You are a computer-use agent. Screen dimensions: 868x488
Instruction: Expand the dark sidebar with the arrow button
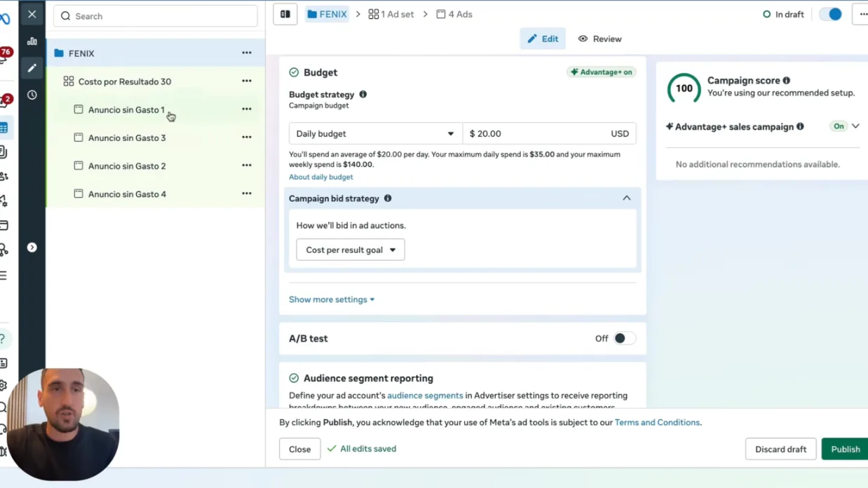tap(32, 248)
